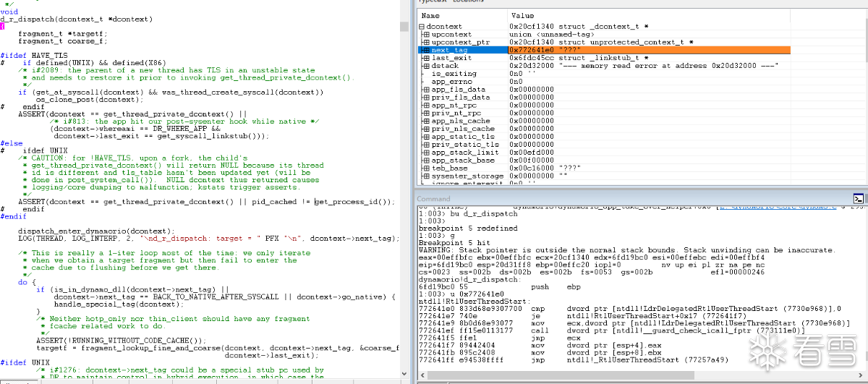Image resolution: width=868 pixels, height=384 pixels.
Task: Expand the sysenter_storage node
Action: tap(427, 176)
